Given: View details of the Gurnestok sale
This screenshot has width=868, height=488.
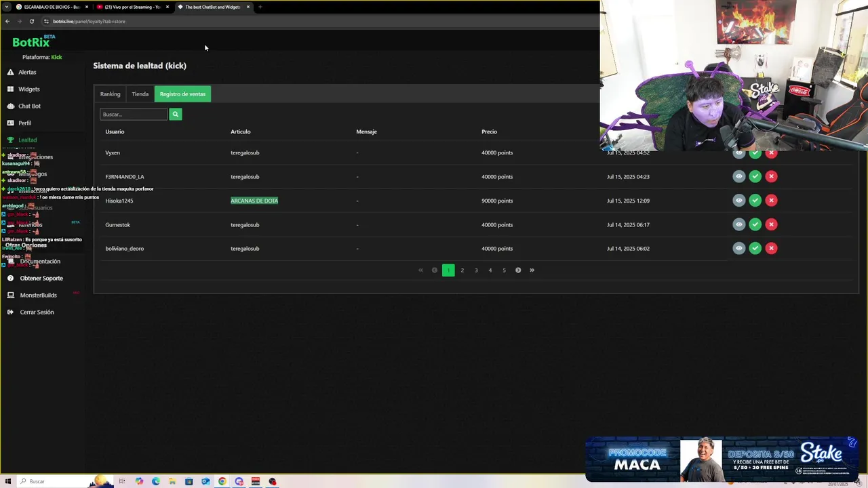Looking at the screenshot, I should pyautogui.click(x=739, y=224).
